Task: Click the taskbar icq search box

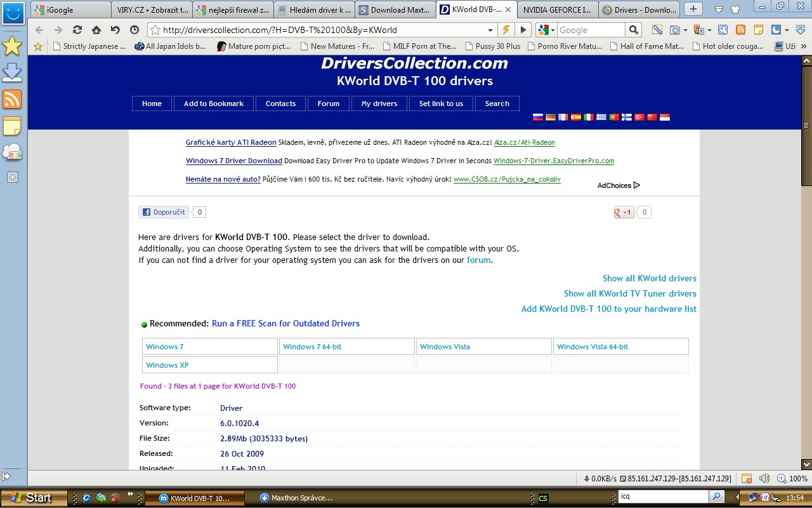Action: (664, 497)
